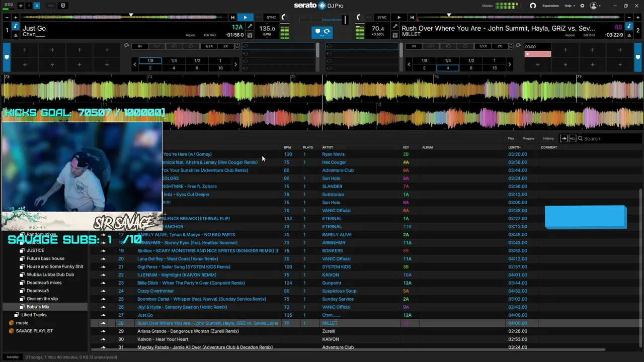
Task: Set loop IN point on deck 2
Action: pyautogui.click(x=414, y=46)
